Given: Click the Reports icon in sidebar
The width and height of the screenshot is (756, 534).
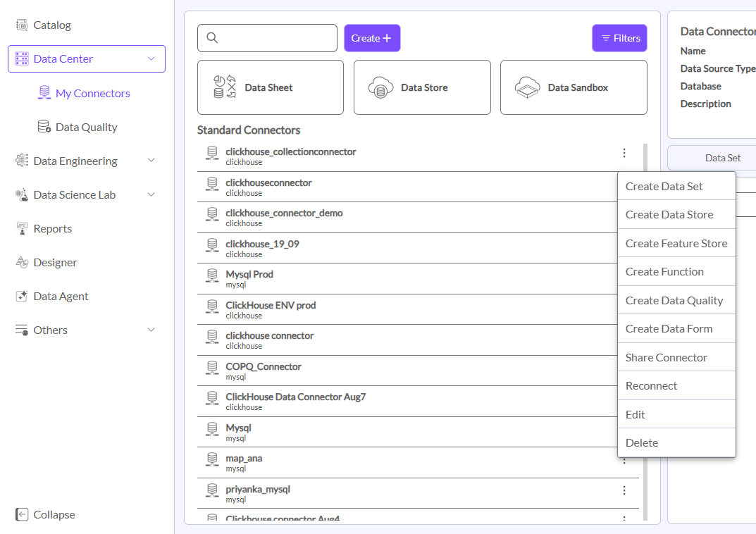Looking at the screenshot, I should [22, 229].
